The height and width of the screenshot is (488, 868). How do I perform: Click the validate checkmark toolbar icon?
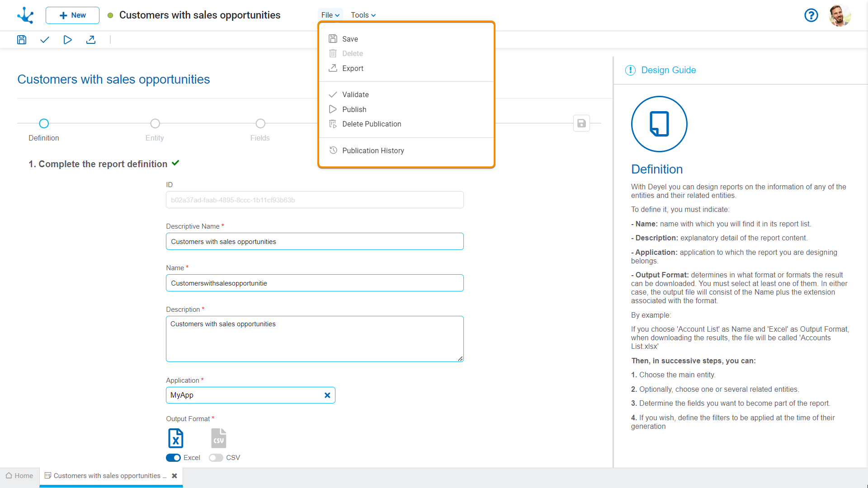[44, 40]
